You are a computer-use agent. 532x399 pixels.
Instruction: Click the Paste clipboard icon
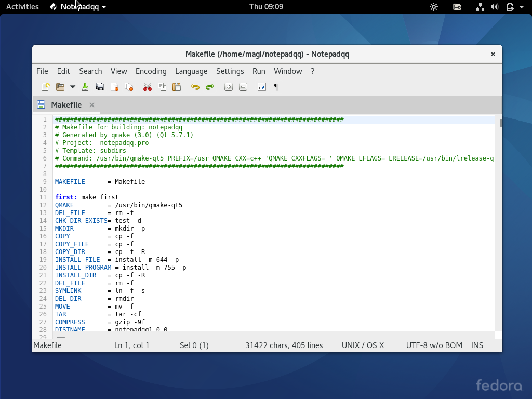tap(177, 87)
